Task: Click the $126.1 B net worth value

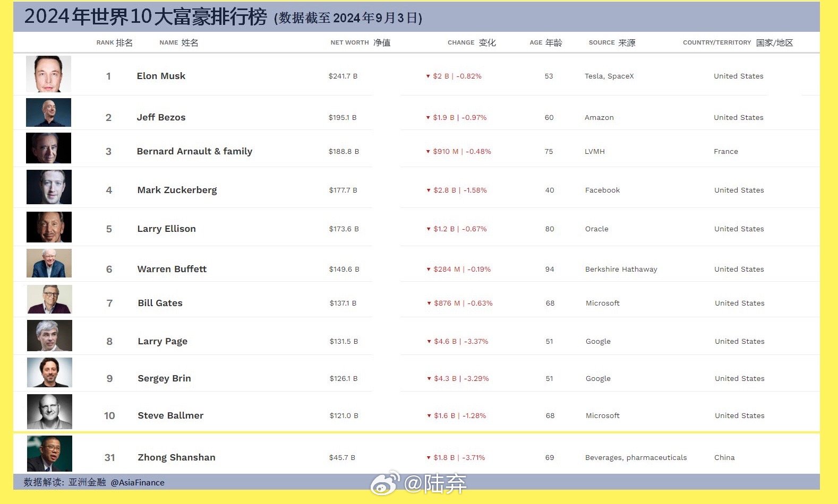Action: 344,379
